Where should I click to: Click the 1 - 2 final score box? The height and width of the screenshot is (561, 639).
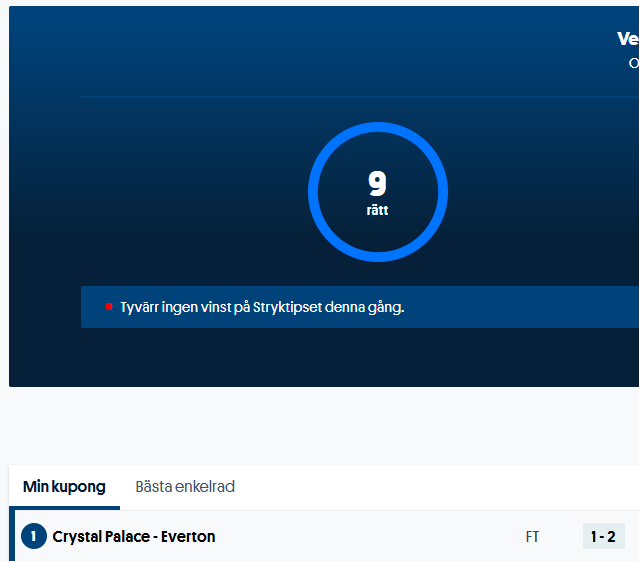[x=603, y=537]
